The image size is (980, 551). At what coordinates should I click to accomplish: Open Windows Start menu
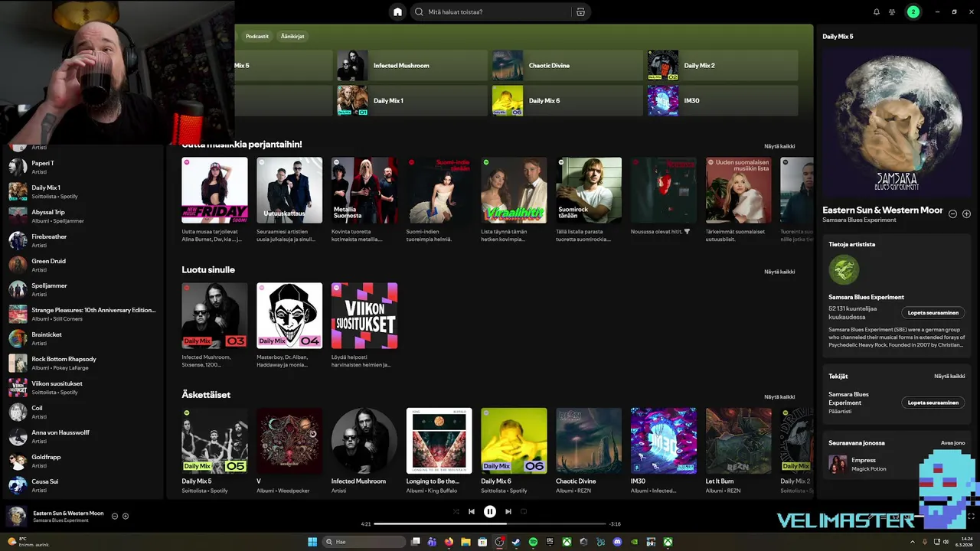312,542
